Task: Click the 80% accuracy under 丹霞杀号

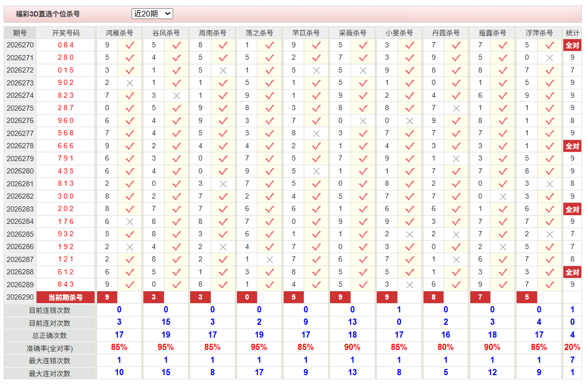Action: pyautogui.click(x=446, y=347)
